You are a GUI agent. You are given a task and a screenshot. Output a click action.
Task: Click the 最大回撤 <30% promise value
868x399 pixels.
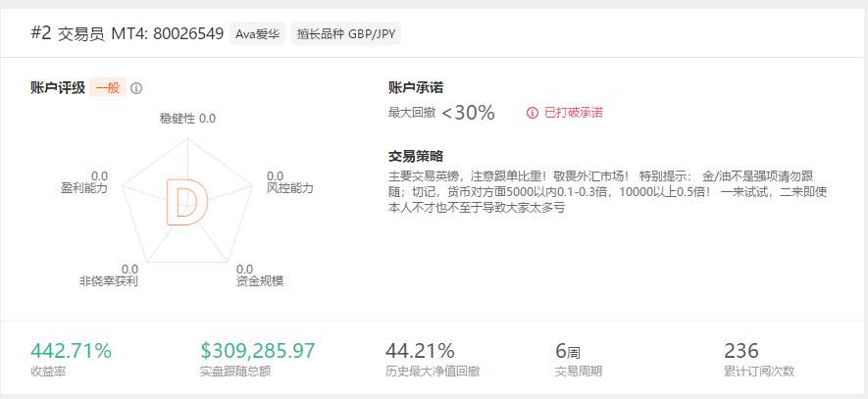441,113
